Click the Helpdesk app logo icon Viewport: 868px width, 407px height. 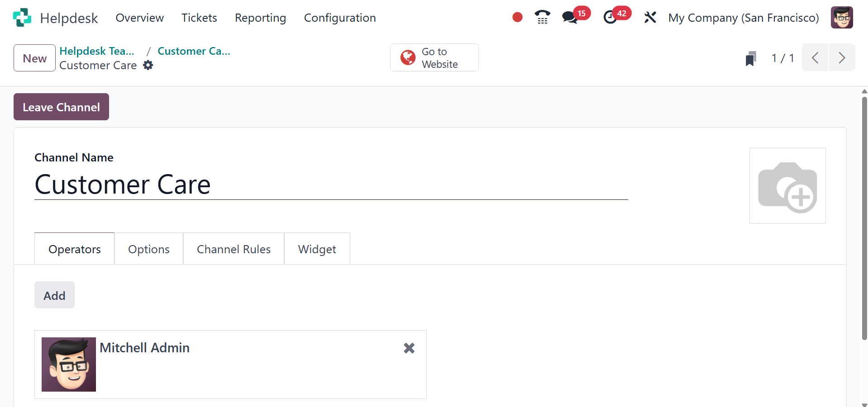pos(22,18)
